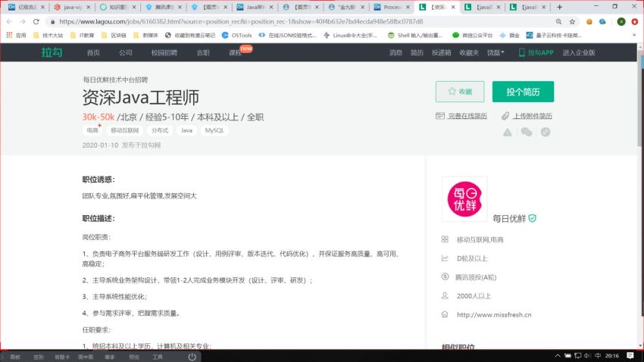The width and height of the screenshot is (644, 362).
Task: Click the green verified shield next to 每日优鲜
Action: (533, 218)
